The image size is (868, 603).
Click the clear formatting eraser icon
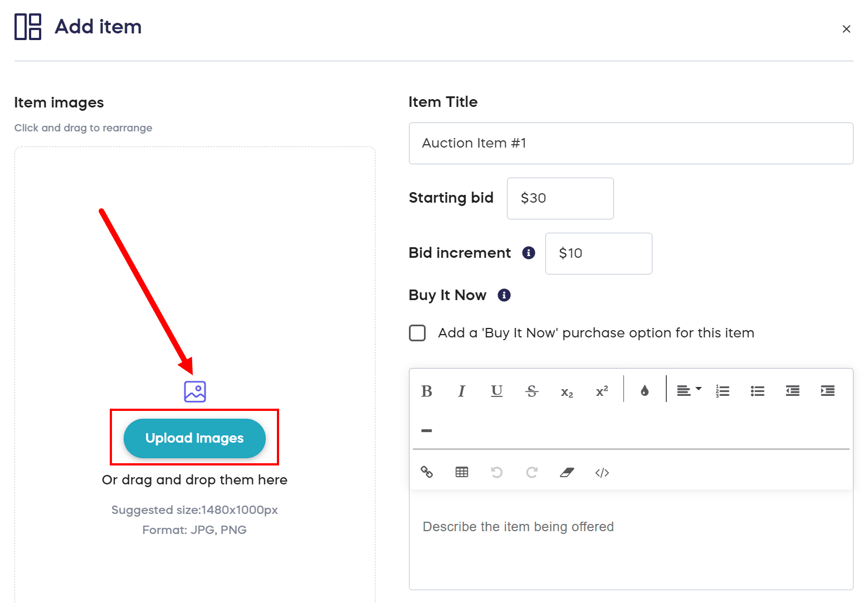567,472
